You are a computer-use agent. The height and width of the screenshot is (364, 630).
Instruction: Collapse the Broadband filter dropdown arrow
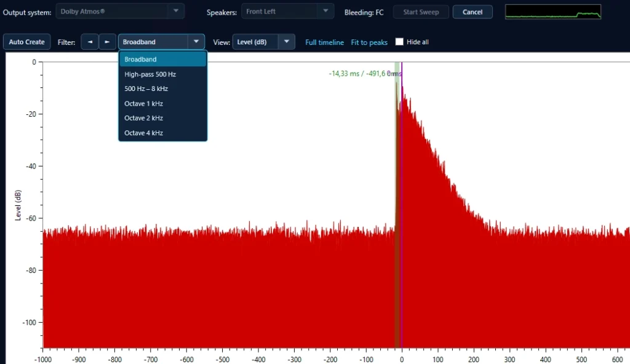pos(196,42)
